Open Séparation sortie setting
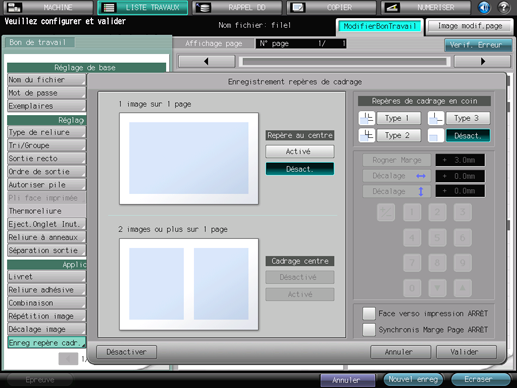The width and height of the screenshot is (517, 388). 47,250
